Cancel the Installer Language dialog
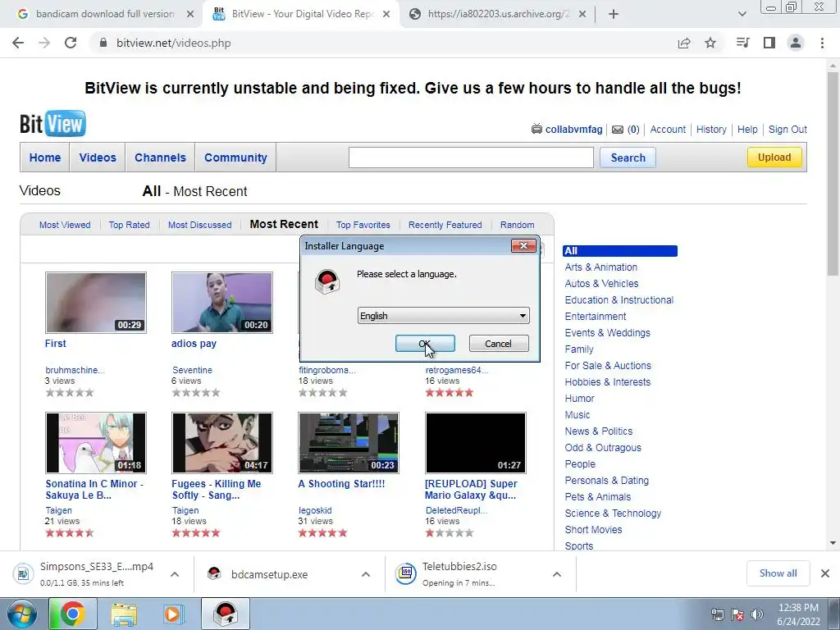This screenshot has width=840, height=630. (x=499, y=344)
